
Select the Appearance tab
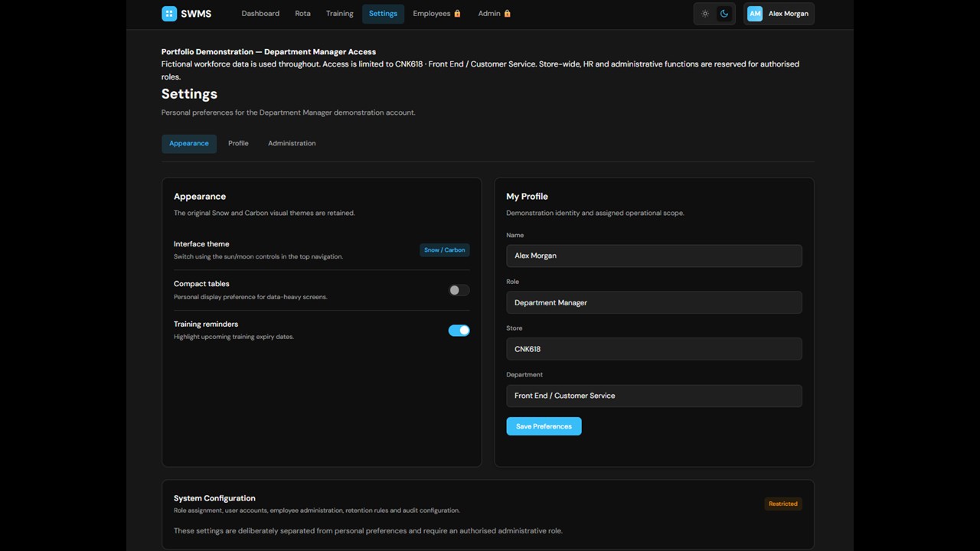[x=189, y=143]
